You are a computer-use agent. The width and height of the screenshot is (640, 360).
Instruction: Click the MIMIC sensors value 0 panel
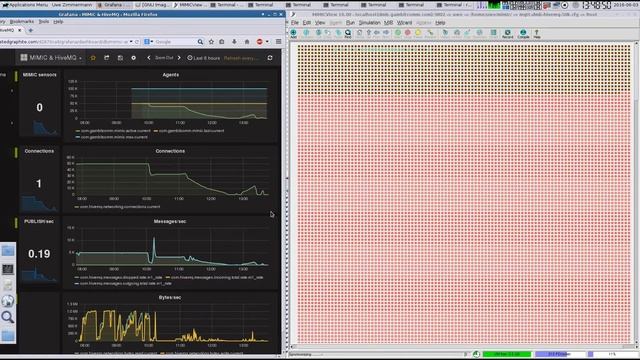pyautogui.click(x=39, y=107)
